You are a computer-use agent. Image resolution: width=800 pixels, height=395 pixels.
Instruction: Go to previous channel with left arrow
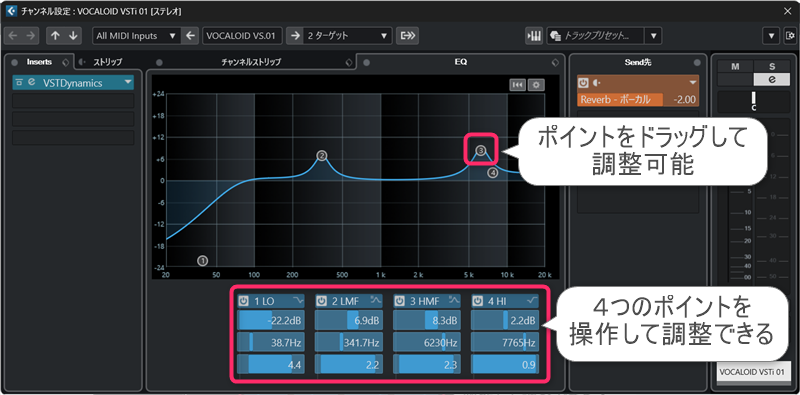[13, 36]
